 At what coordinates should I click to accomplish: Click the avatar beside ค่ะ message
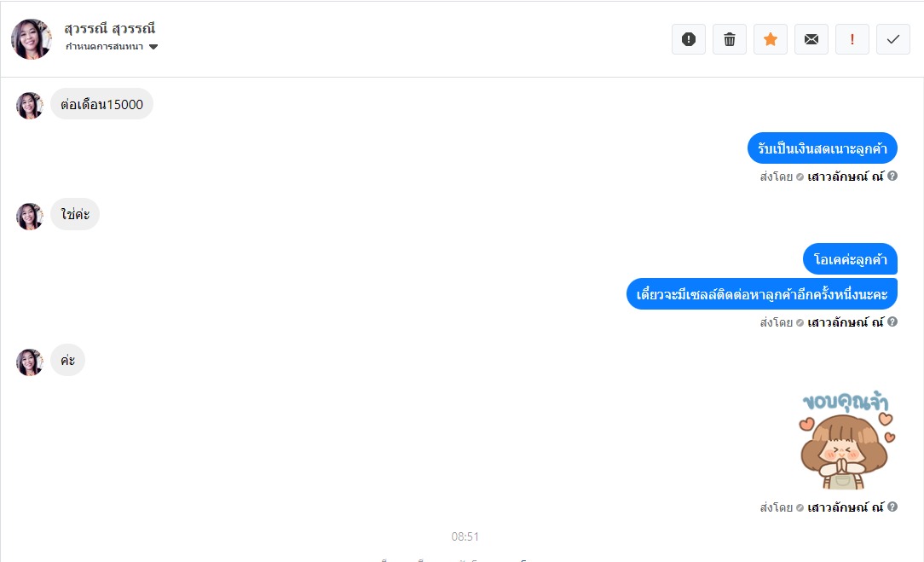click(x=30, y=362)
